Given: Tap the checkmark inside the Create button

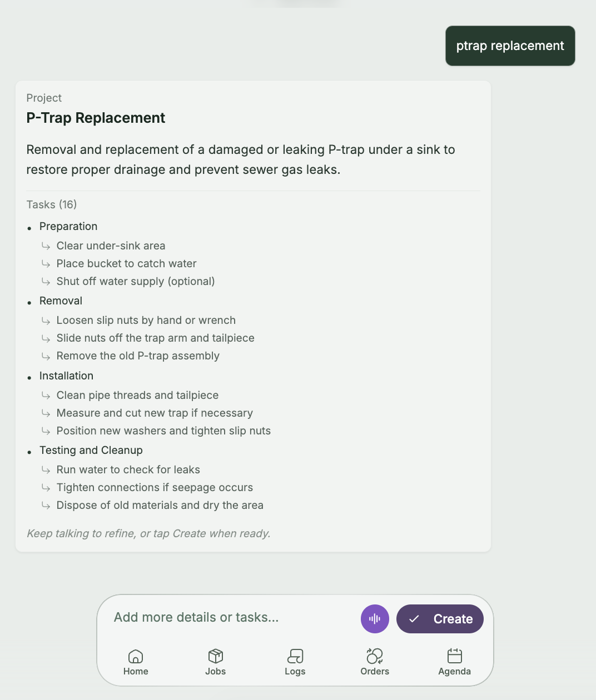Looking at the screenshot, I should 414,618.
